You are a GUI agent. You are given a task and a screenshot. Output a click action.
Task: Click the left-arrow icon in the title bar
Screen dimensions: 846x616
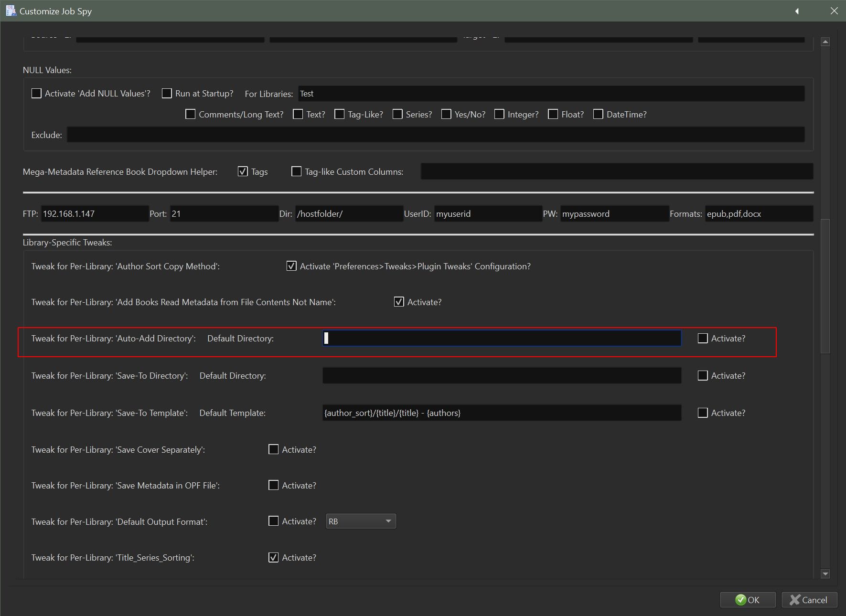click(x=797, y=11)
